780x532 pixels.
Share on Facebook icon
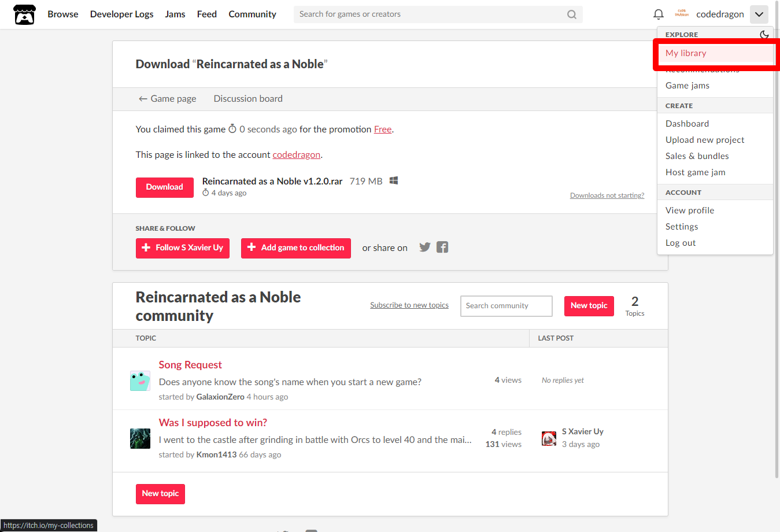[442, 247]
